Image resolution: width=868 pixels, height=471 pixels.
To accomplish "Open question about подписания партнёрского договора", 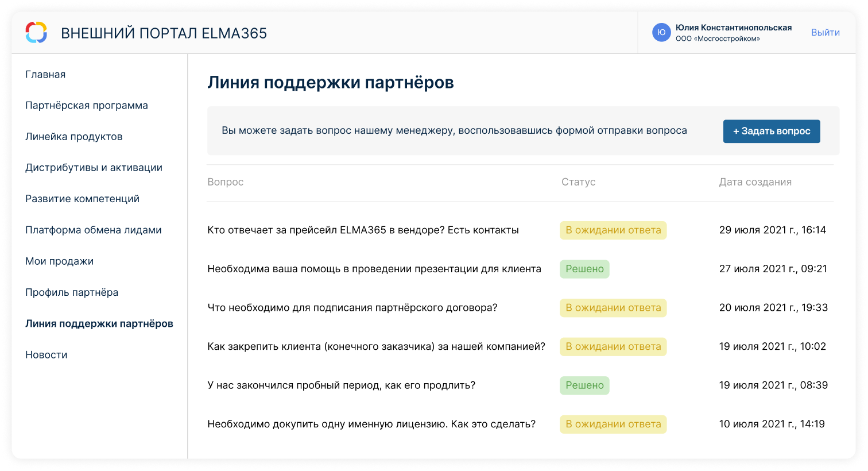I will pyautogui.click(x=352, y=308).
